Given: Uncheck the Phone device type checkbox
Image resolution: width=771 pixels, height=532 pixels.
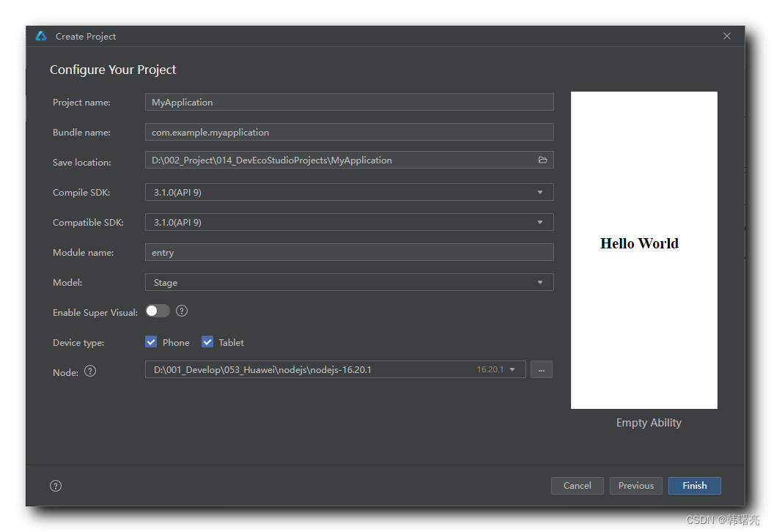Looking at the screenshot, I should tap(152, 342).
